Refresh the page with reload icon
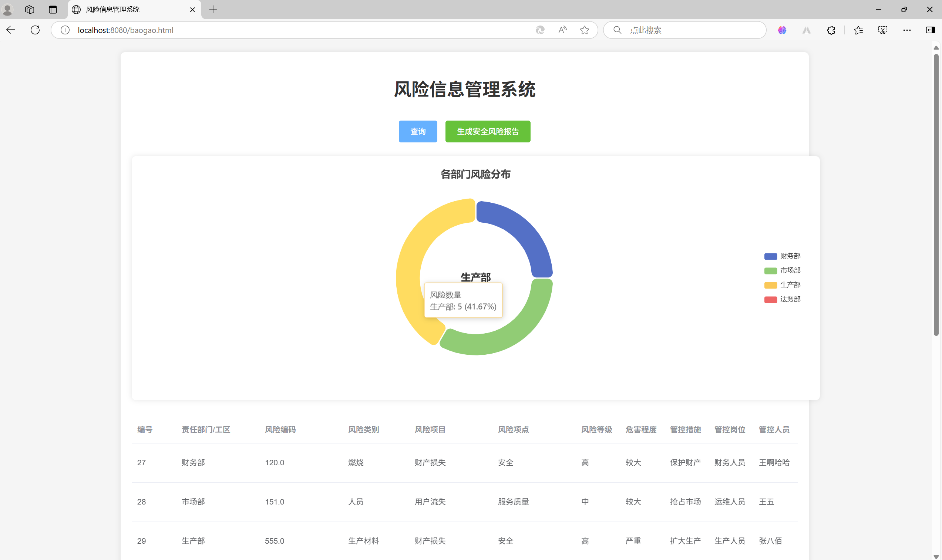The height and width of the screenshot is (560, 942). coord(35,30)
